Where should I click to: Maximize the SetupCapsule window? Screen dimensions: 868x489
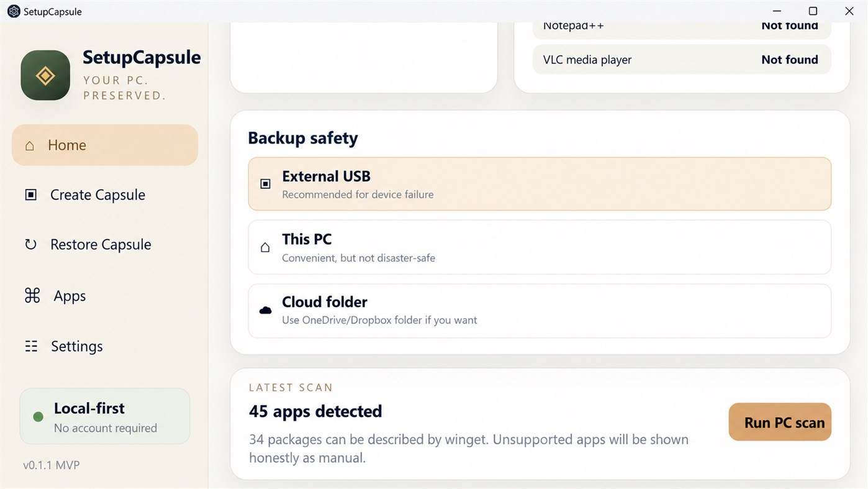[813, 11]
